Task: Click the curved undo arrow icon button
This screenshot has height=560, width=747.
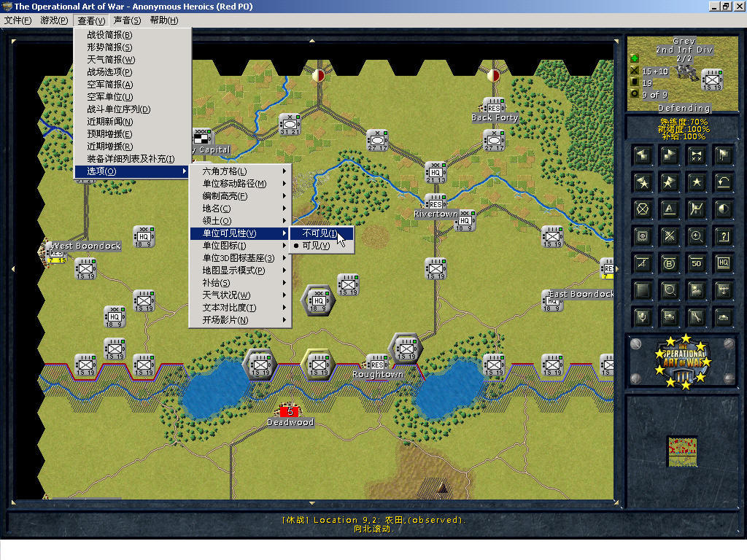Action: point(724,182)
